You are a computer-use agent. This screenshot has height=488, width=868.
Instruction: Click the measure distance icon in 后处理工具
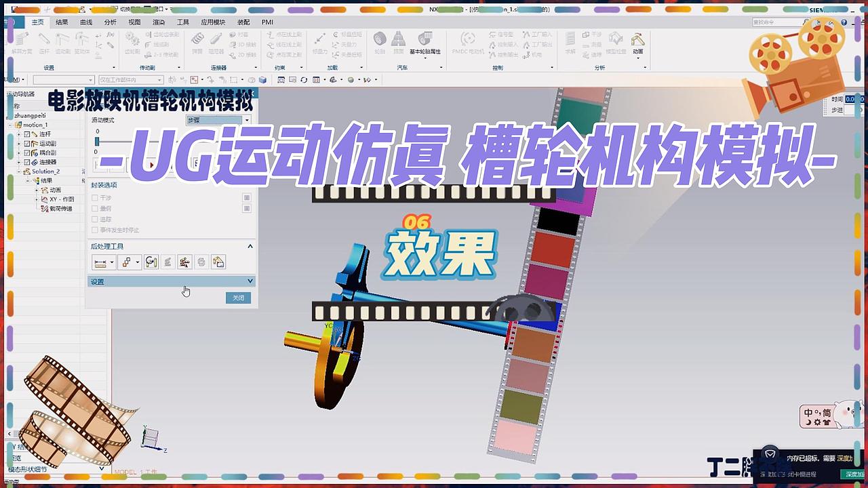point(100,262)
